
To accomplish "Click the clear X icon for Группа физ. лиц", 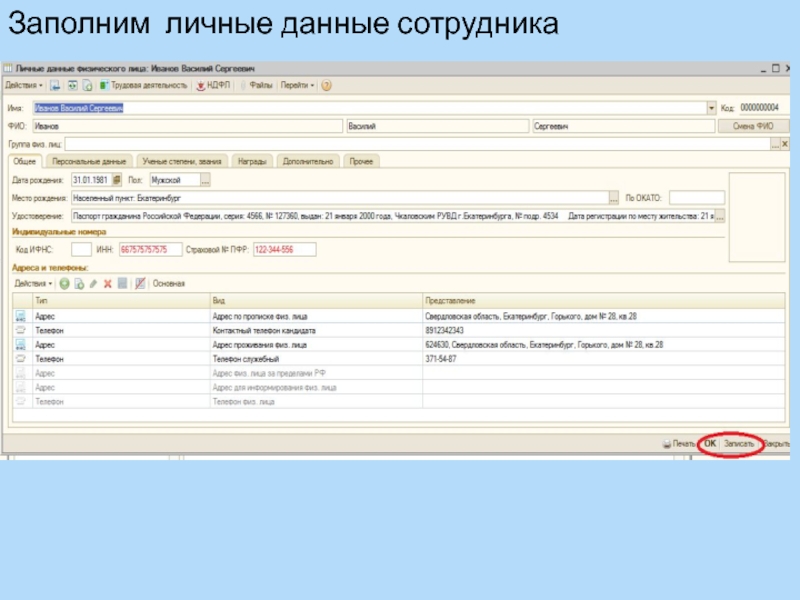I will 787,144.
